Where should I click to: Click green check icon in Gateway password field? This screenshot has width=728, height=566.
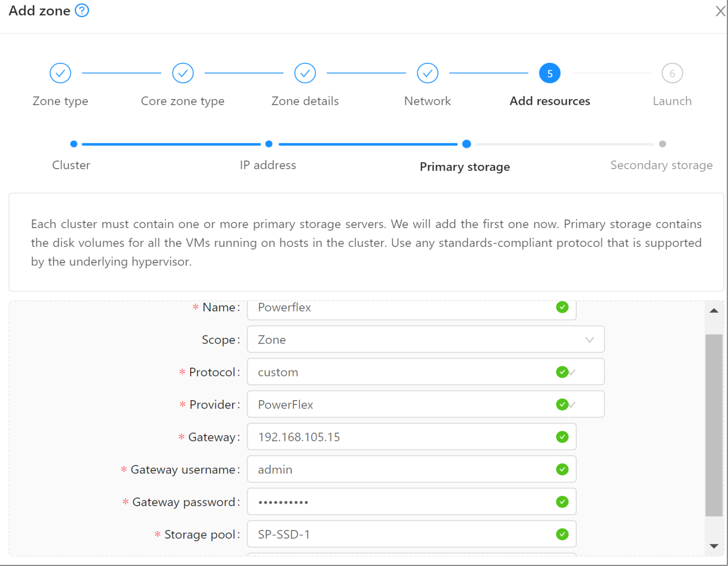tap(562, 502)
